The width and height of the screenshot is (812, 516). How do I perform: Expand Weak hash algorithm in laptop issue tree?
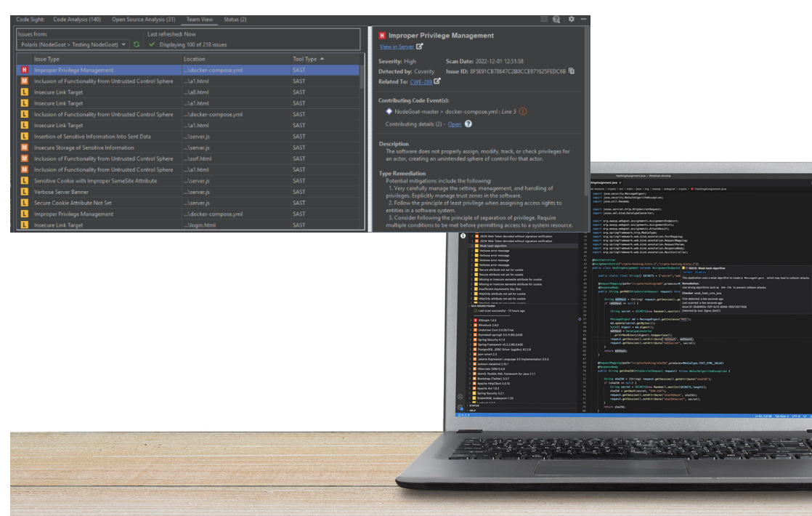(471, 246)
